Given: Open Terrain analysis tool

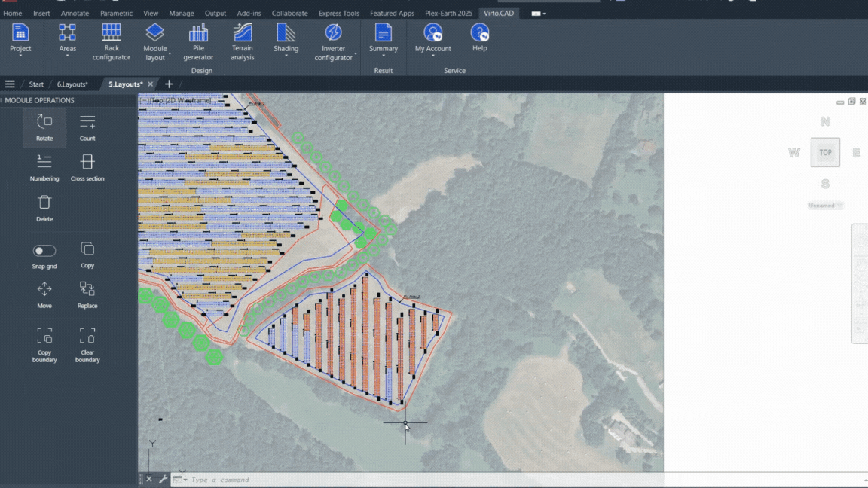Looking at the screenshot, I should coord(243,42).
